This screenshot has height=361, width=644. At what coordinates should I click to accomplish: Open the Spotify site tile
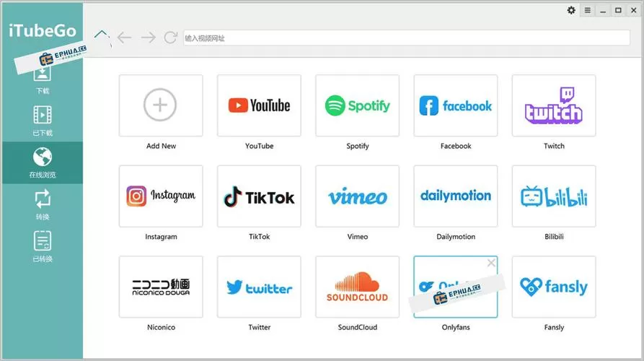357,105
